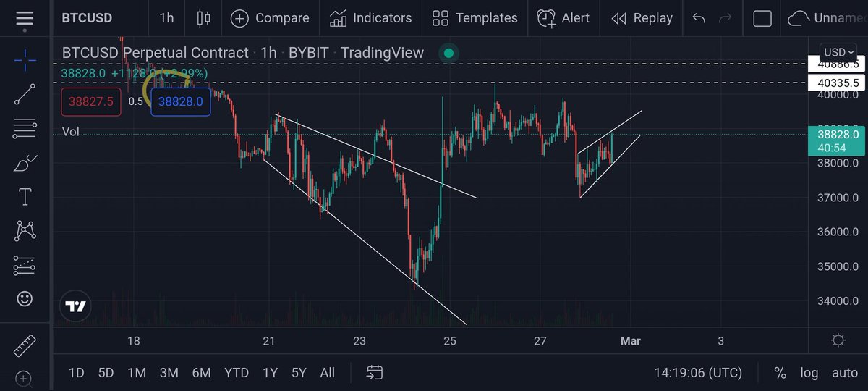Click the BTCUSD symbol search
This screenshot has height=391, width=868.
(87, 18)
